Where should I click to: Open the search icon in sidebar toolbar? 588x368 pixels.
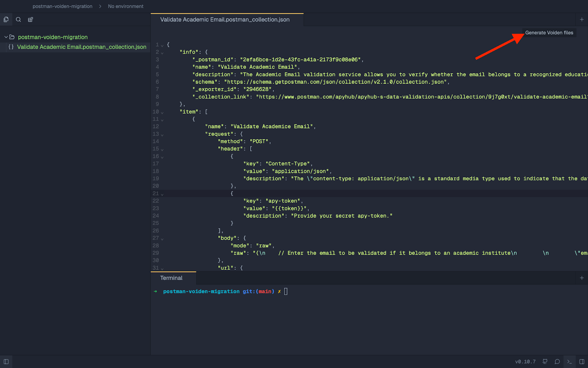click(x=18, y=20)
